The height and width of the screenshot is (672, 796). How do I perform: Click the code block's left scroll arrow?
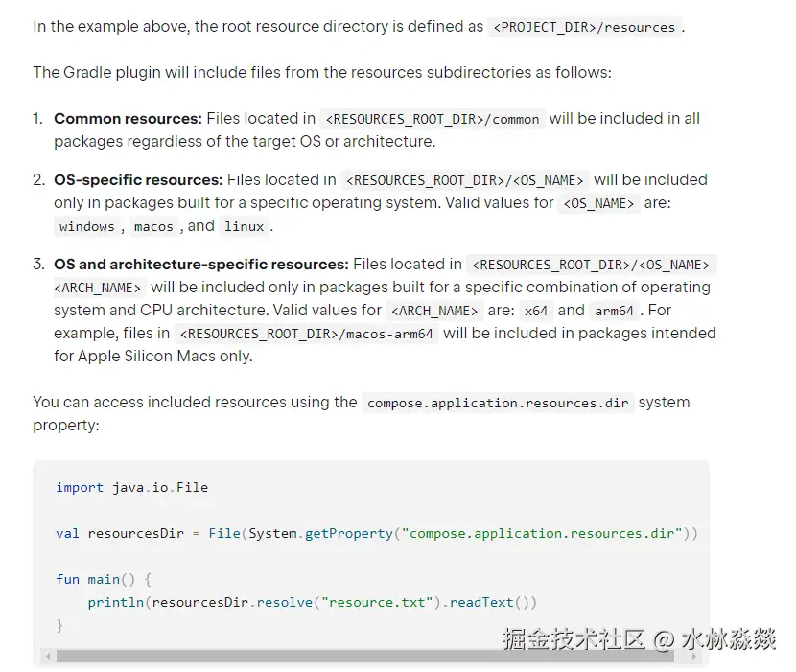[x=48, y=657]
